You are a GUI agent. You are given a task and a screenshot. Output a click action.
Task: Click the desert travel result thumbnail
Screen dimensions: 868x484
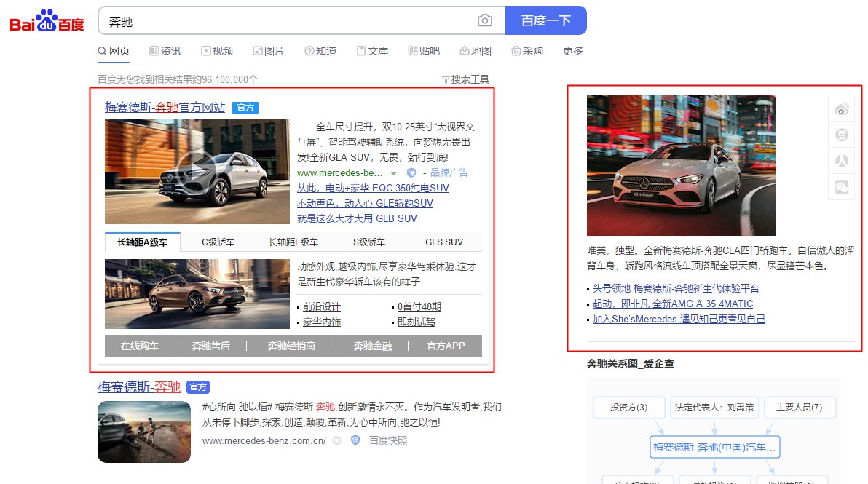144,432
